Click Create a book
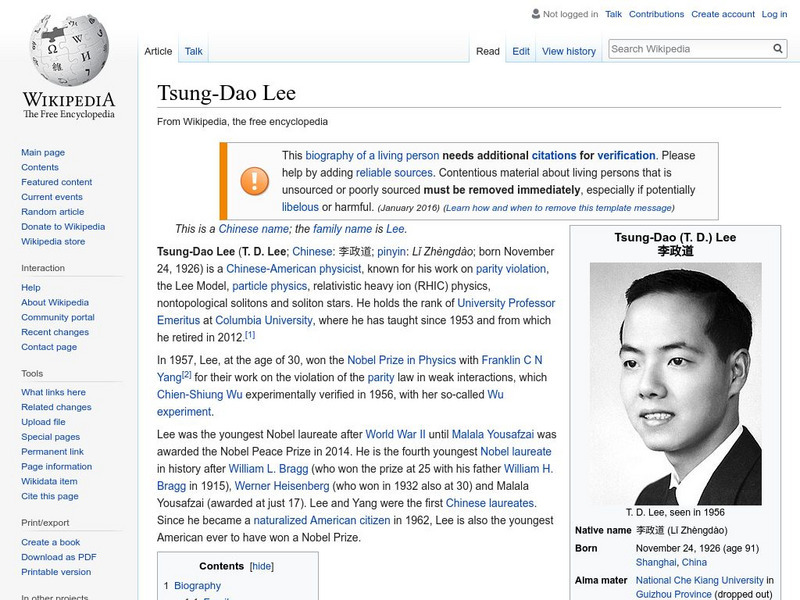The width and height of the screenshot is (800, 600). click(x=51, y=542)
